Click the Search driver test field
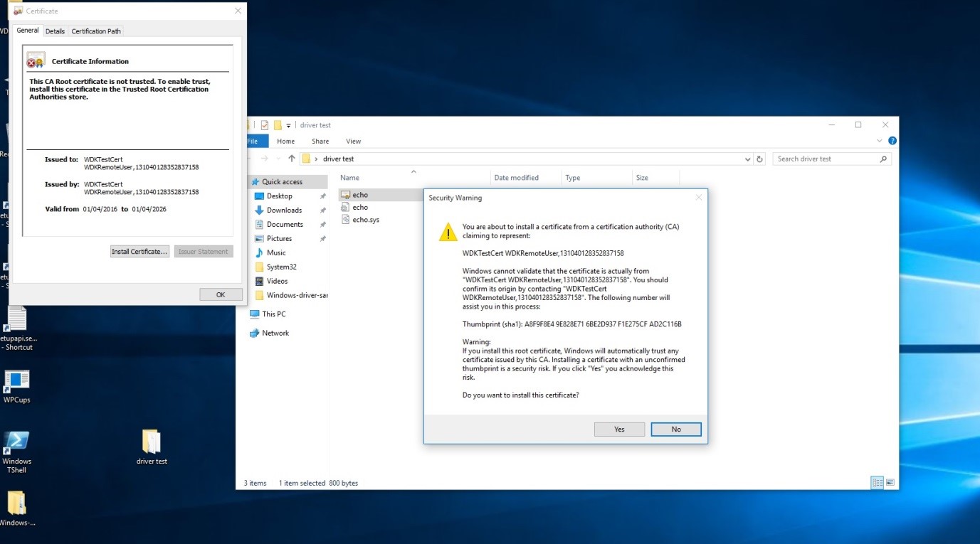Screen dimensions: 980x544 click(826, 159)
